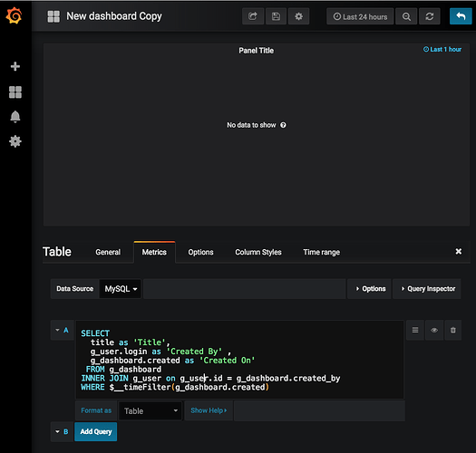Screen dimensions: 476x453
Task: Open the Configuration gear in sidebar
Action: click(15, 141)
